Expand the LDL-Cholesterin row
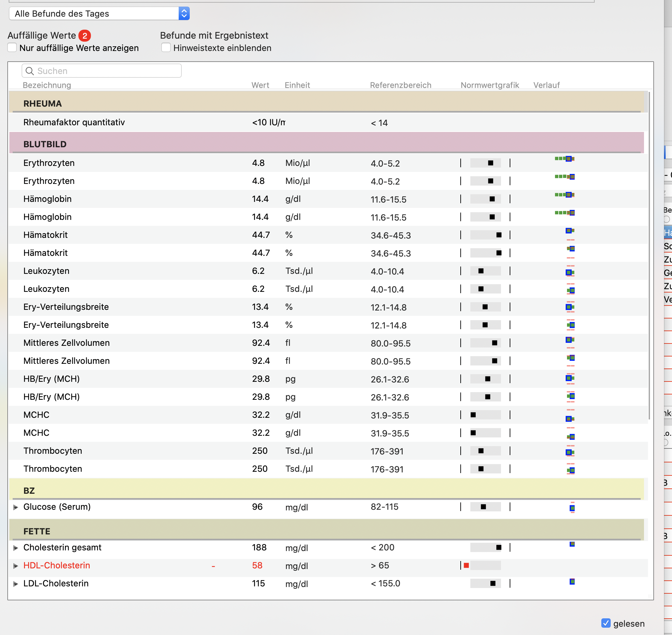The width and height of the screenshot is (672, 635). coord(16,584)
